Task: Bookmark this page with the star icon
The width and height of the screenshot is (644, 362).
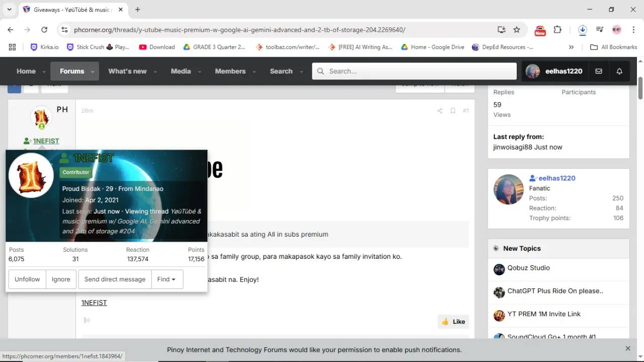Action: 517,30
